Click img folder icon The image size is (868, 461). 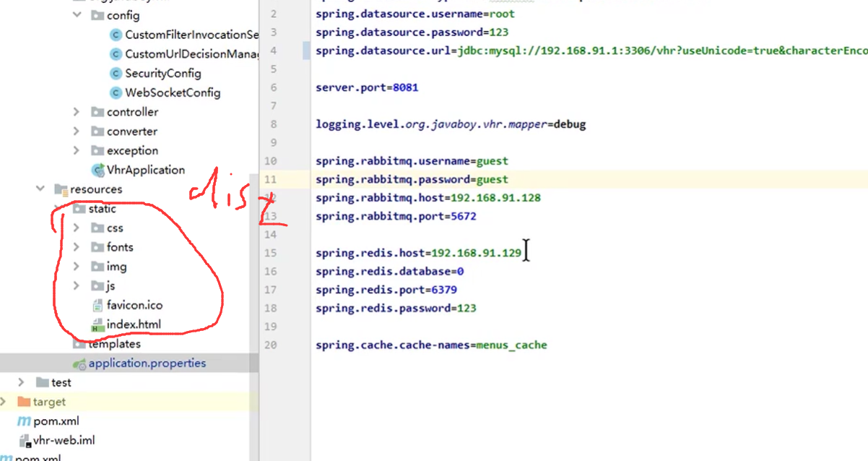pyautogui.click(x=97, y=267)
